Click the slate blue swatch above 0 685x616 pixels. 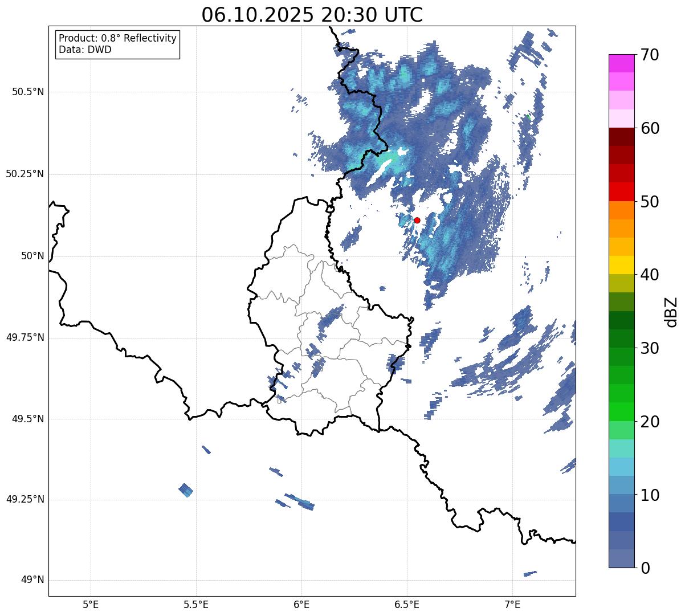[621, 558]
